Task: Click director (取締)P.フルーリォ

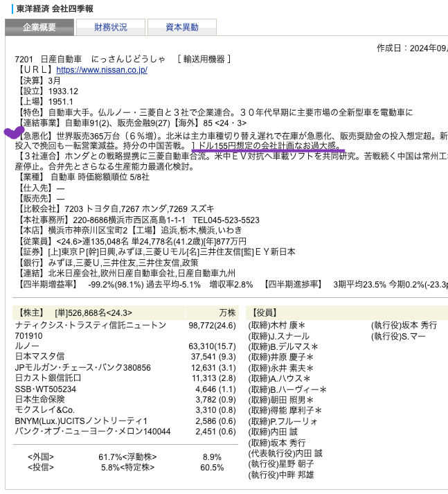Action: pyautogui.click(x=283, y=421)
